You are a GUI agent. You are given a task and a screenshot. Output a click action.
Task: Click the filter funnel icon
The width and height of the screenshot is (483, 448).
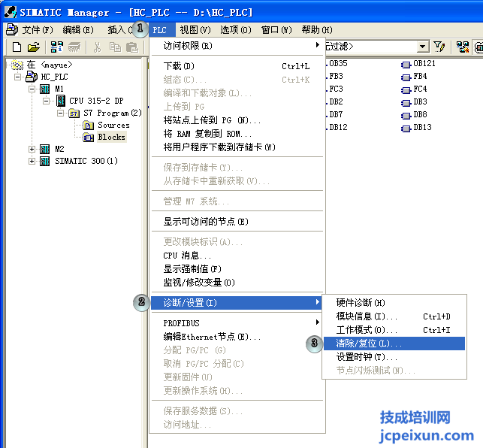pyautogui.click(x=440, y=47)
